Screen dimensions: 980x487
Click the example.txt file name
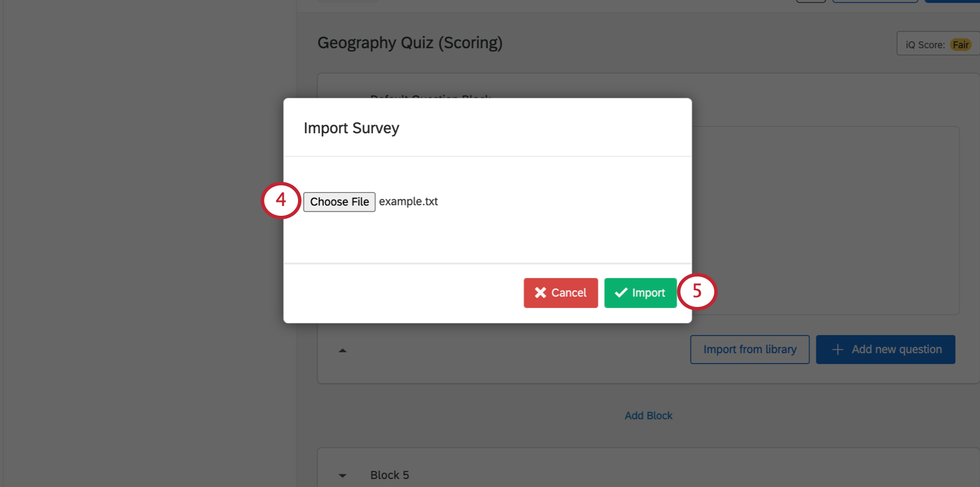pos(408,201)
